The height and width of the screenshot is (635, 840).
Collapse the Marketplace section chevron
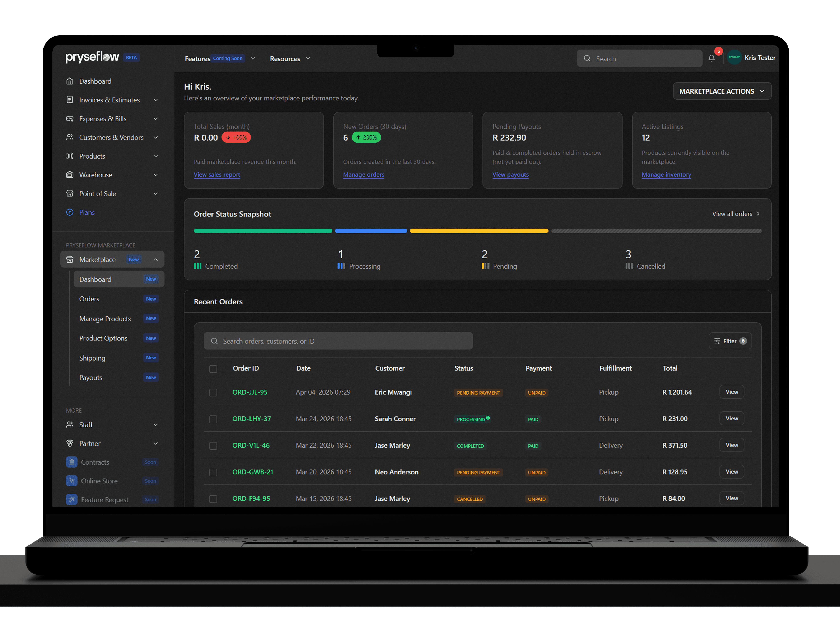coord(156,260)
